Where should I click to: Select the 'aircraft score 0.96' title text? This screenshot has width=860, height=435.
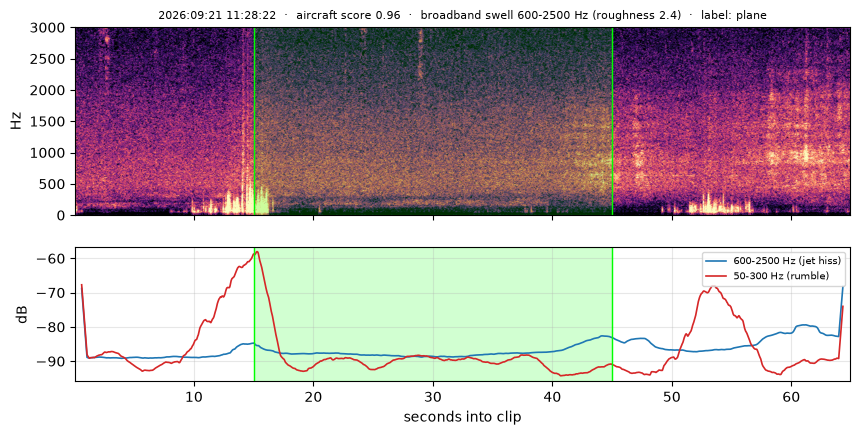click(x=348, y=15)
